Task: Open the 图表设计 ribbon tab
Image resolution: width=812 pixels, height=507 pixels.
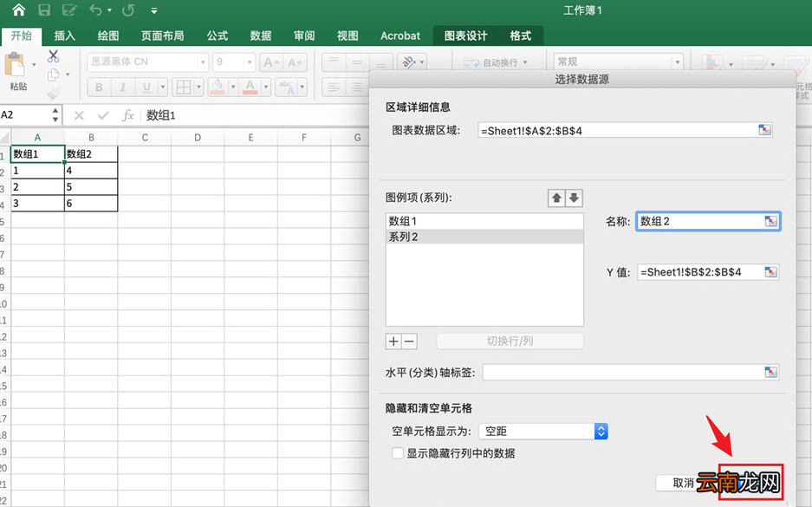Action: click(x=465, y=36)
